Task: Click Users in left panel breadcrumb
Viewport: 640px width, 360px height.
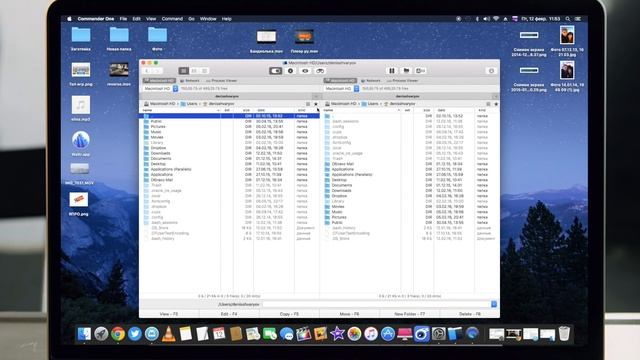Action: click(x=189, y=104)
